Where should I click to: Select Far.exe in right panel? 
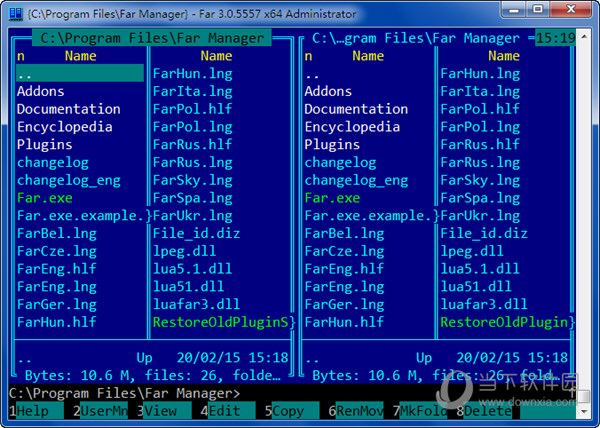pyautogui.click(x=332, y=198)
